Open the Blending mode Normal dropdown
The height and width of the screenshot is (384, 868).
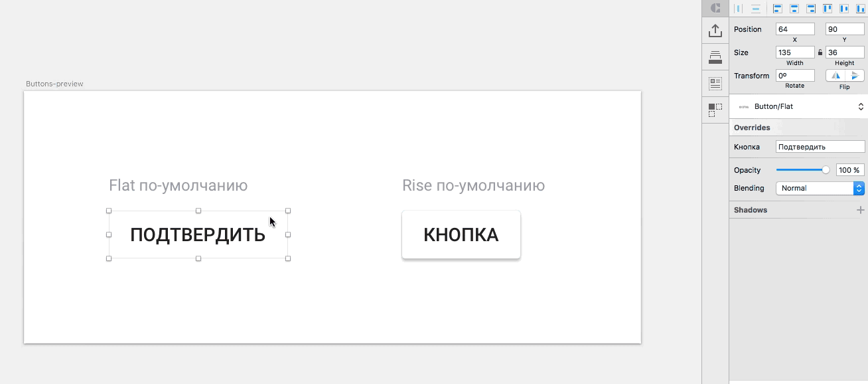coord(820,188)
